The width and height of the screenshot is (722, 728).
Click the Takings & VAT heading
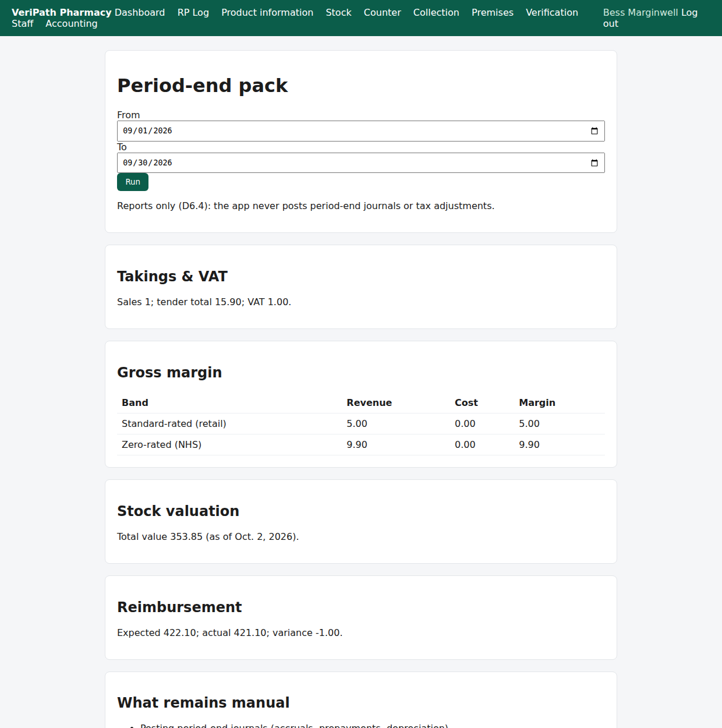(172, 276)
